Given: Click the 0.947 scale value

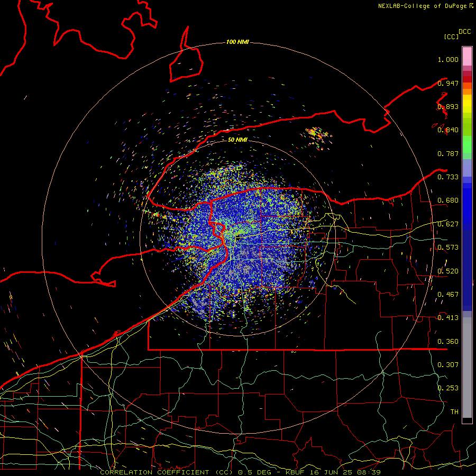Looking at the screenshot, I should pyautogui.click(x=448, y=83).
